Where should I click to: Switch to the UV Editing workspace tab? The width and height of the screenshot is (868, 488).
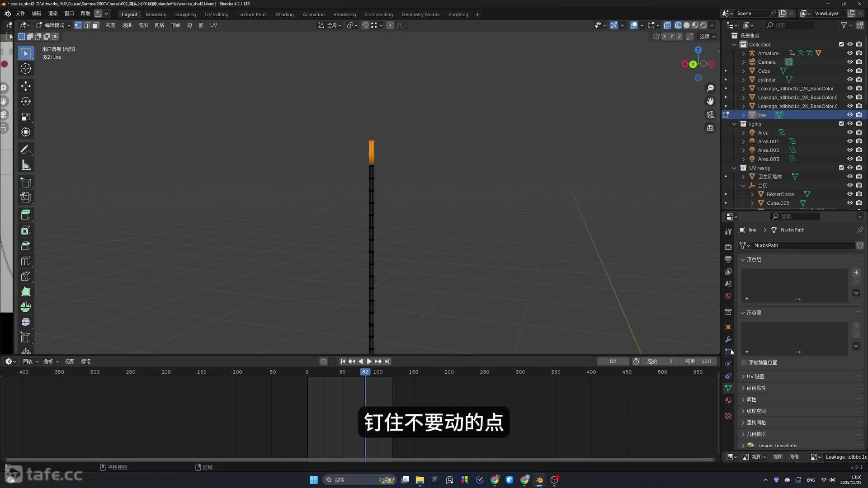point(216,14)
